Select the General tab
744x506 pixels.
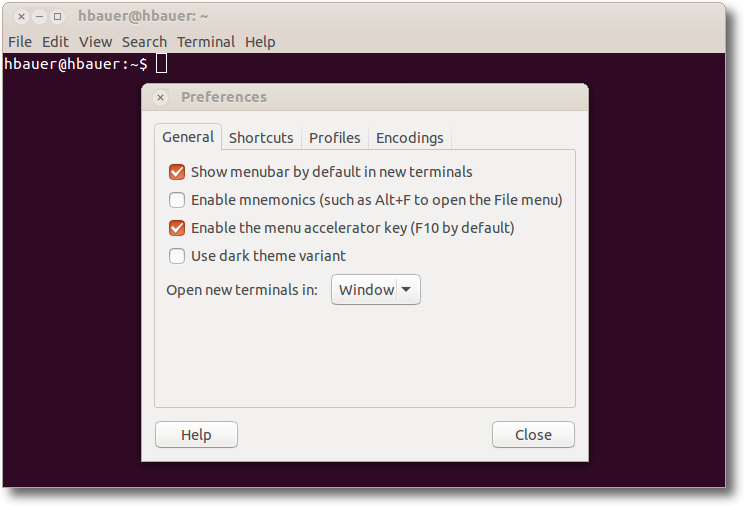[x=188, y=137]
